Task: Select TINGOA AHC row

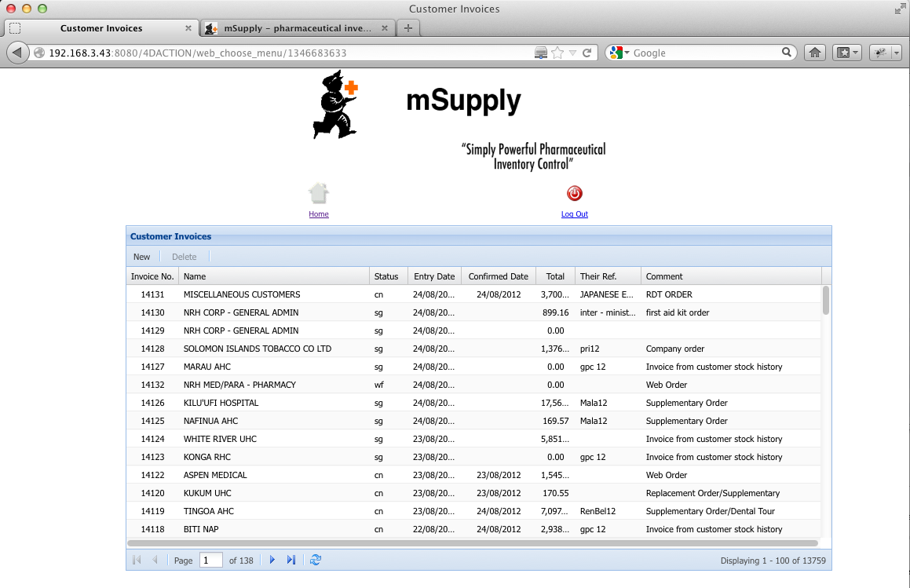Action: [473, 511]
